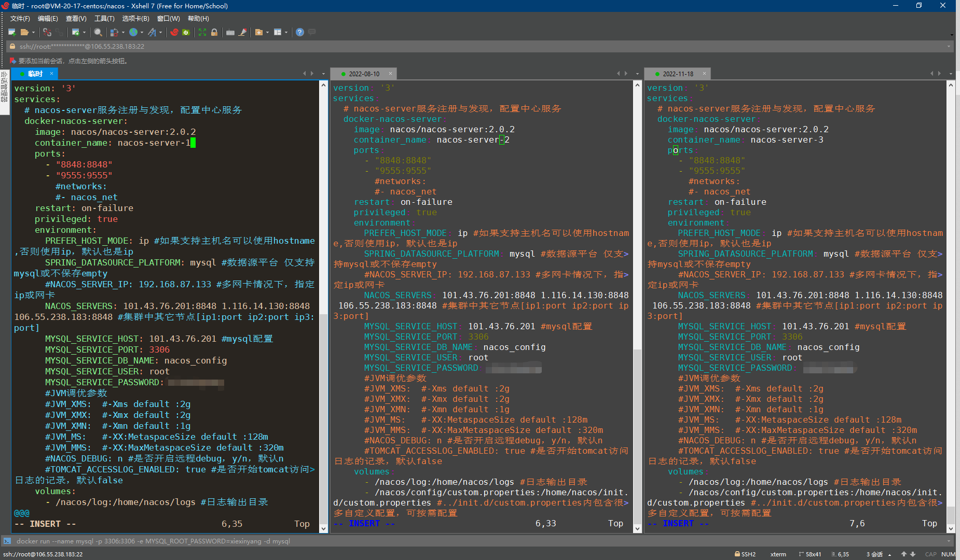
Task: Click the red flag add-session arrow icon
Action: (x=13, y=61)
